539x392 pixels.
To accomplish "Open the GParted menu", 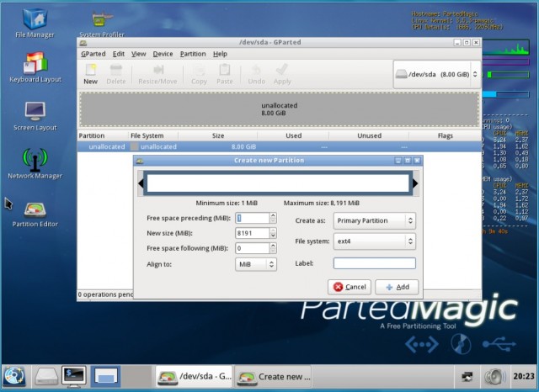I will coord(93,54).
